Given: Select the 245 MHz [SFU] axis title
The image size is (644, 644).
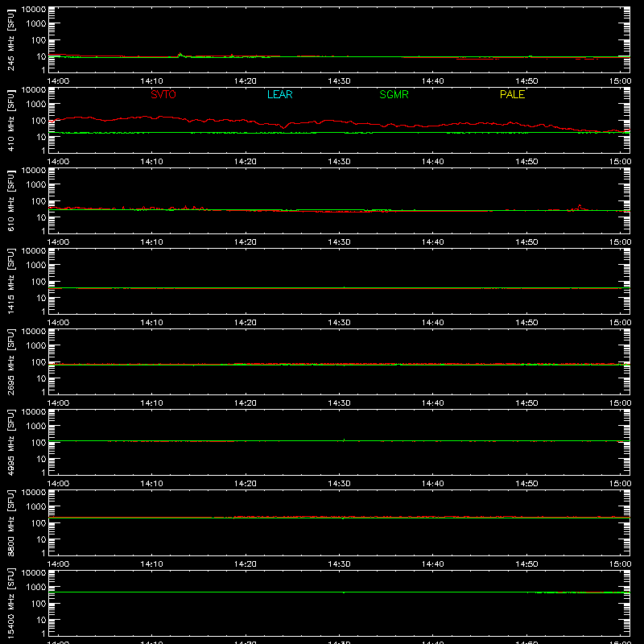Looking at the screenshot, I should [10, 39].
